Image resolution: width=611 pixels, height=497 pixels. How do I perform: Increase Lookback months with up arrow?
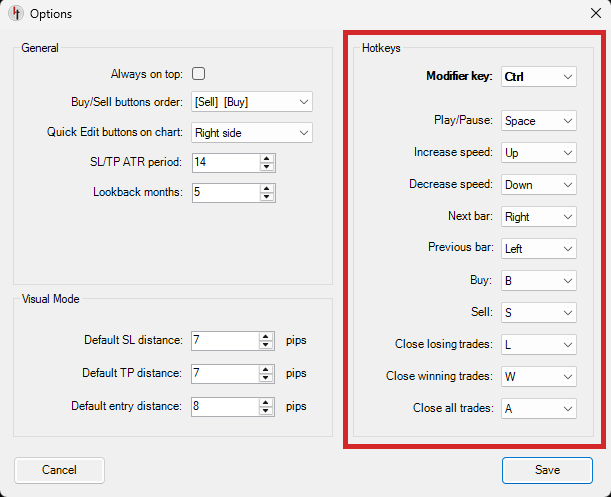(x=267, y=187)
